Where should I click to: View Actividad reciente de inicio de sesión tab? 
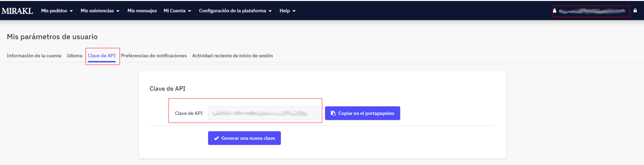tap(232, 56)
